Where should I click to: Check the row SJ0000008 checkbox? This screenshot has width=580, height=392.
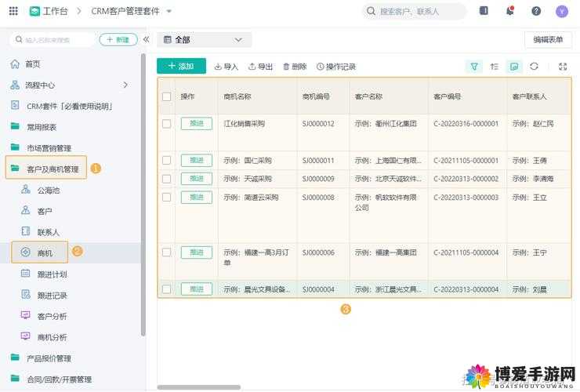click(x=166, y=197)
